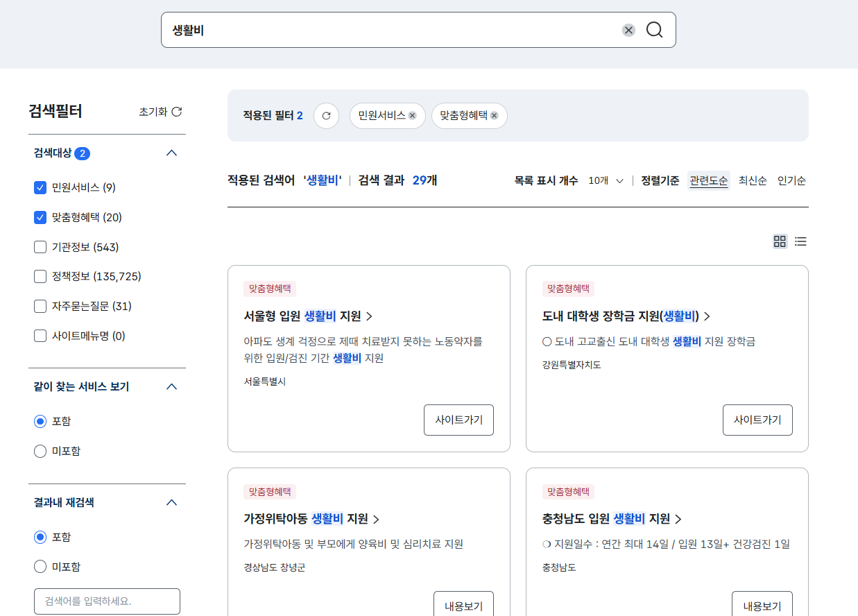Collapse the 검색대상 section

pos(171,153)
